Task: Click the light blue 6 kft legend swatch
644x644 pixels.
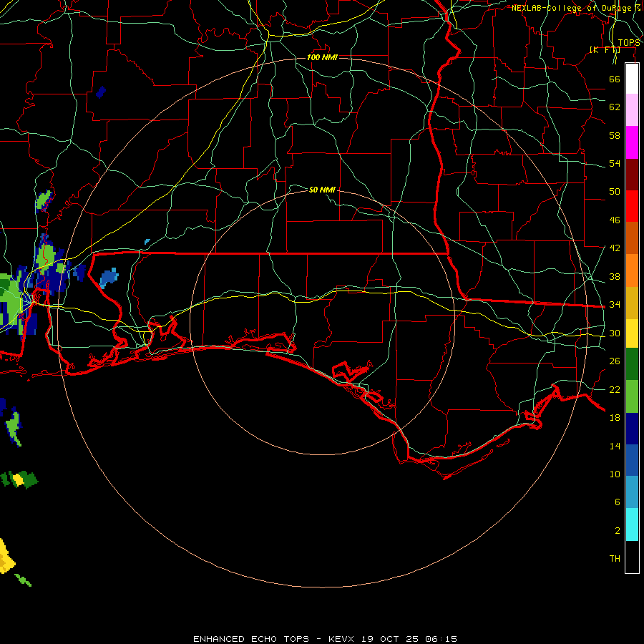Action: [x=632, y=492]
